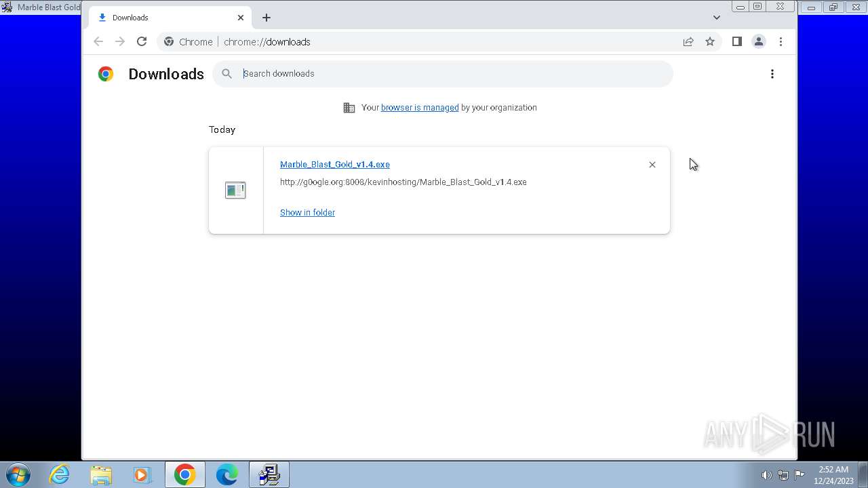Image resolution: width=868 pixels, height=488 pixels.
Task: Click the Marble Blast Gold background window title
Action: 48,7
